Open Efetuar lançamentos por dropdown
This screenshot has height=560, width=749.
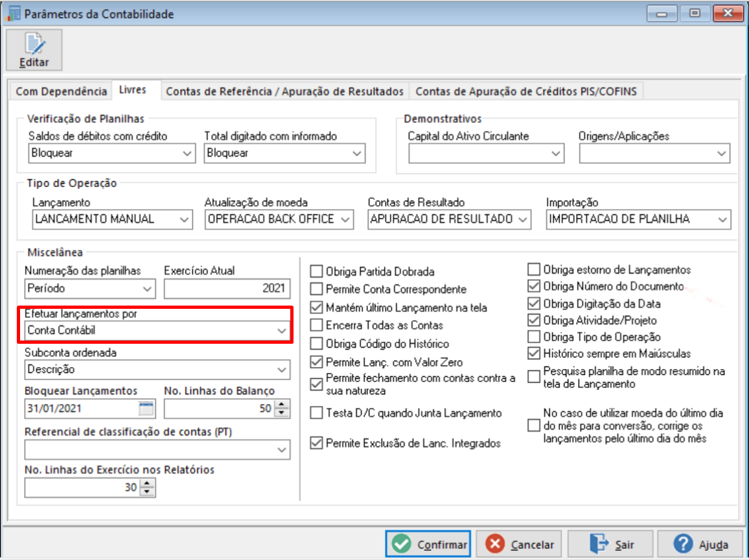click(x=157, y=330)
